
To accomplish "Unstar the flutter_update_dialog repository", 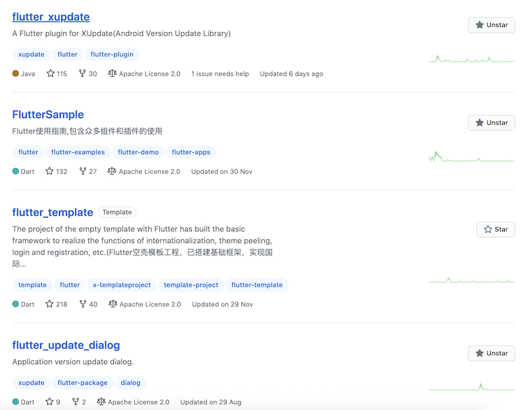I will (491, 353).
